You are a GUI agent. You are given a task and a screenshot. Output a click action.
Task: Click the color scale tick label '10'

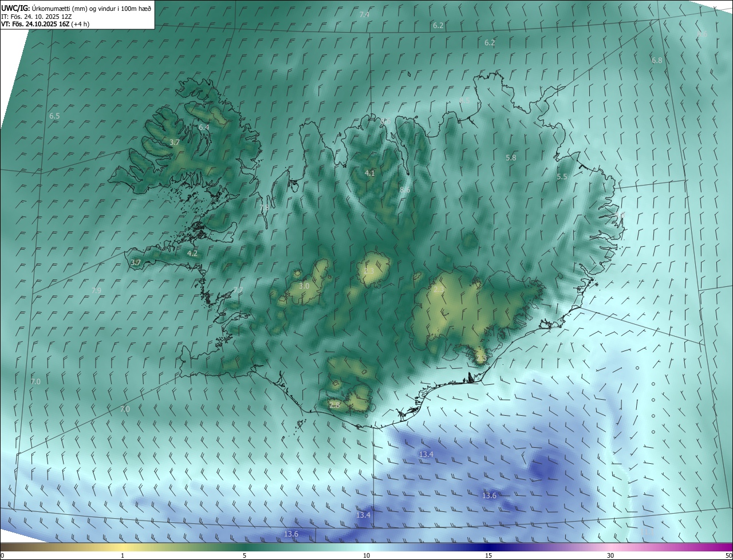point(366,555)
